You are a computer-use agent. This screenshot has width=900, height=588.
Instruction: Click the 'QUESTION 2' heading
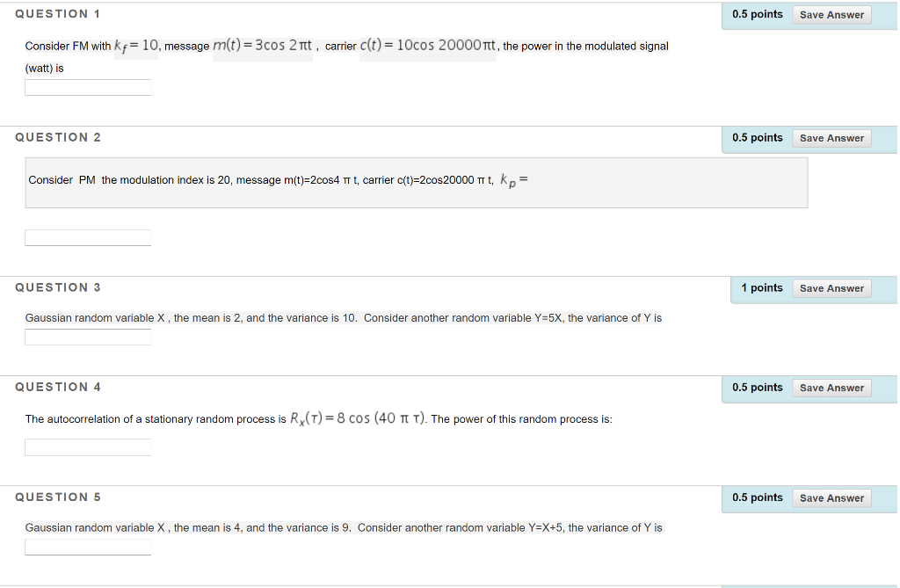(58, 137)
